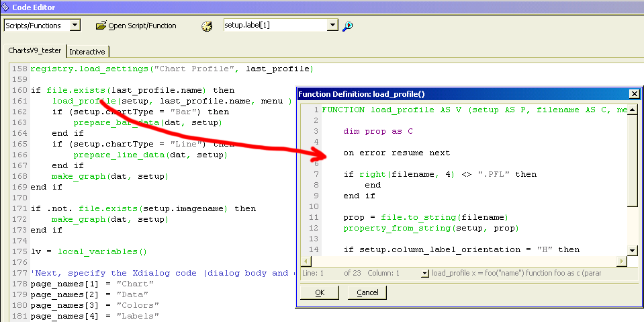Click property_from_string line in dialog
Image resolution: width=644 pixels, height=322 pixels.
(x=431, y=228)
